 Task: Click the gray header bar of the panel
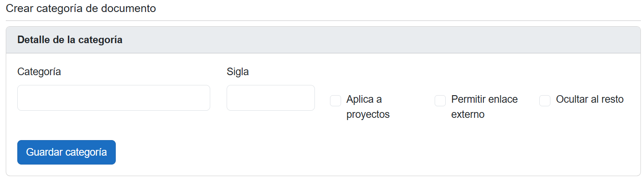coord(355,40)
